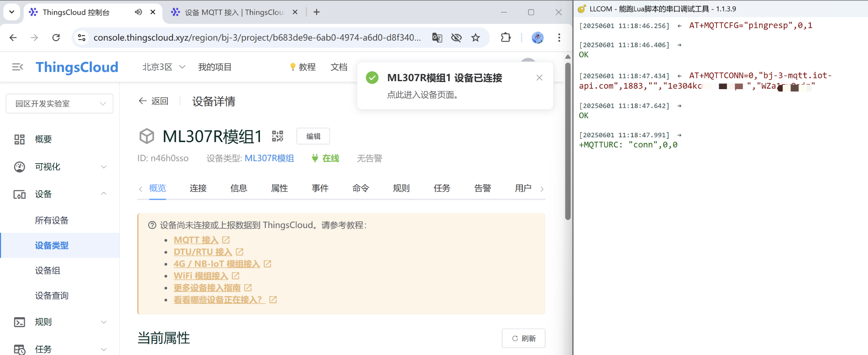This screenshot has width=868, height=355.
Task: Click the 在线 status indicator
Action: (325, 158)
